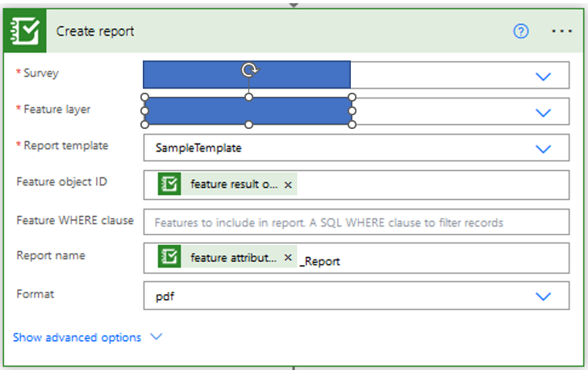Click the rotation handle above the blue rectangle

(249, 71)
